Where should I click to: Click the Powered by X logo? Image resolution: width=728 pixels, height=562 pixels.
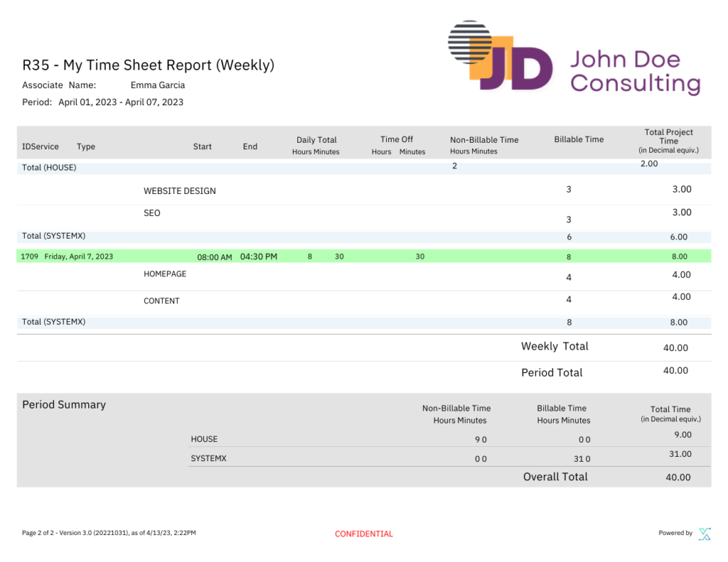[x=704, y=534]
